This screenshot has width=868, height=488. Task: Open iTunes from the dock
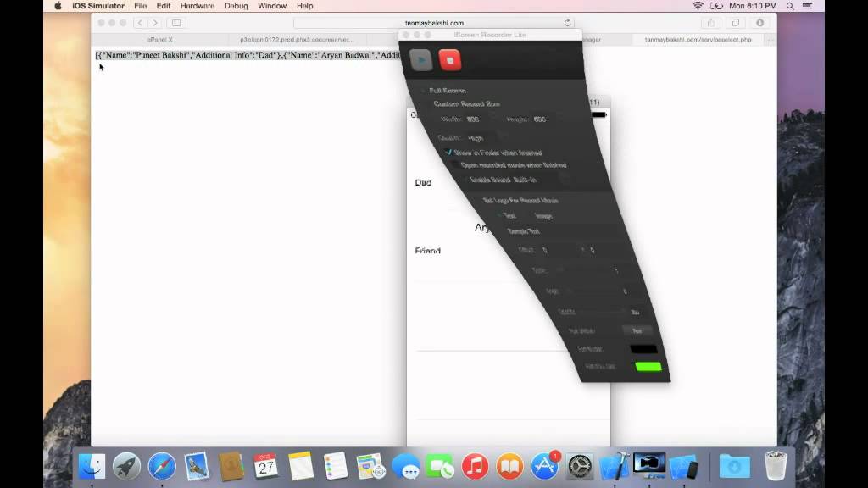coord(476,467)
